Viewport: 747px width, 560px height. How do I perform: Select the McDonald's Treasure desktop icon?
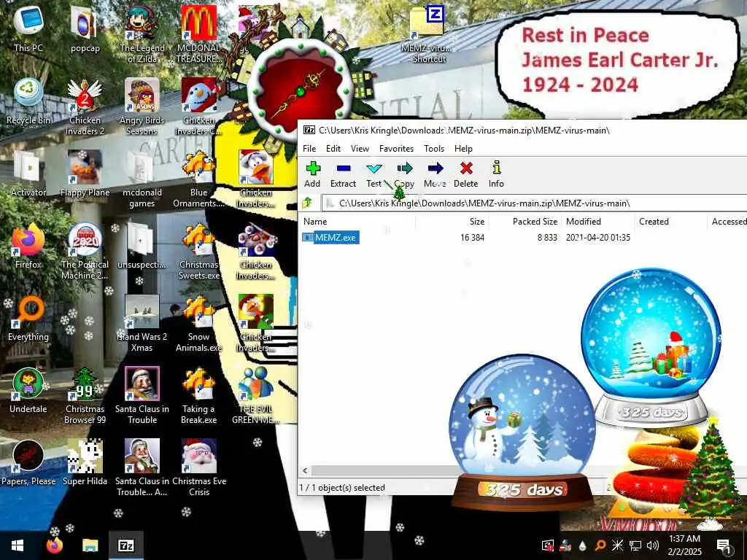click(x=199, y=34)
